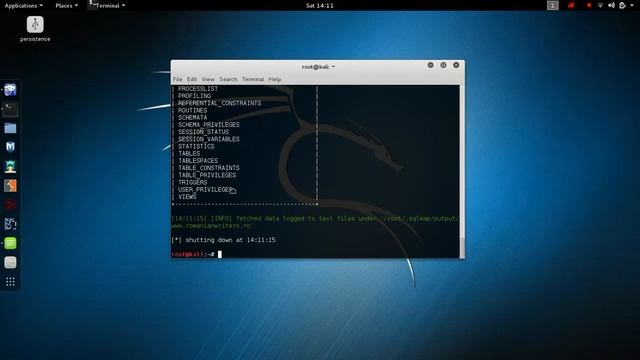
Task: Click the TRIGGERS table name
Action: (x=193, y=182)
